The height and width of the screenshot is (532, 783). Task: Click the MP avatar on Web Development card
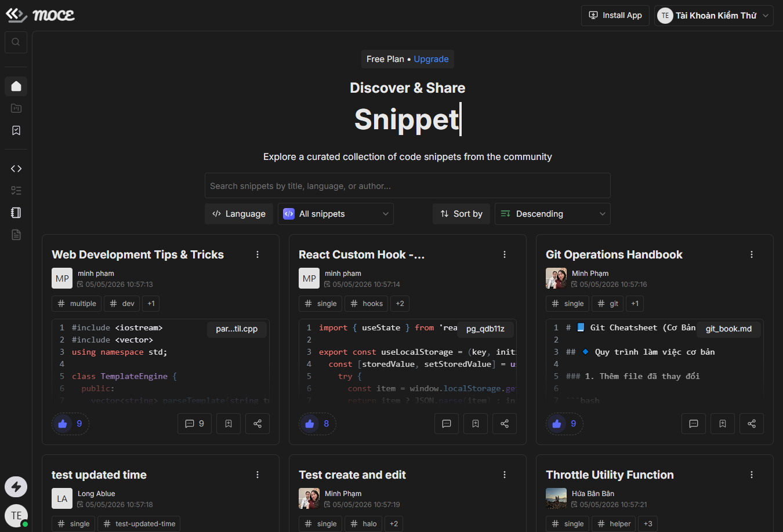[x=62, y=278]
